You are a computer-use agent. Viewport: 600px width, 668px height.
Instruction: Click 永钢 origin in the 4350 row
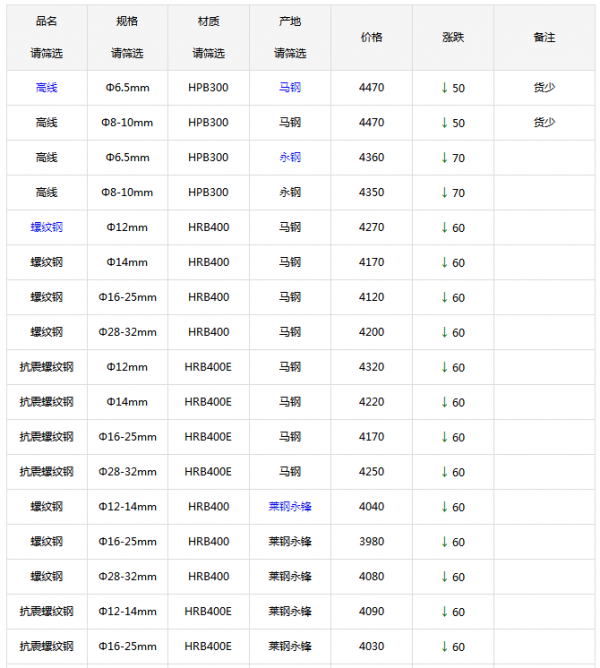click(290, 193)
